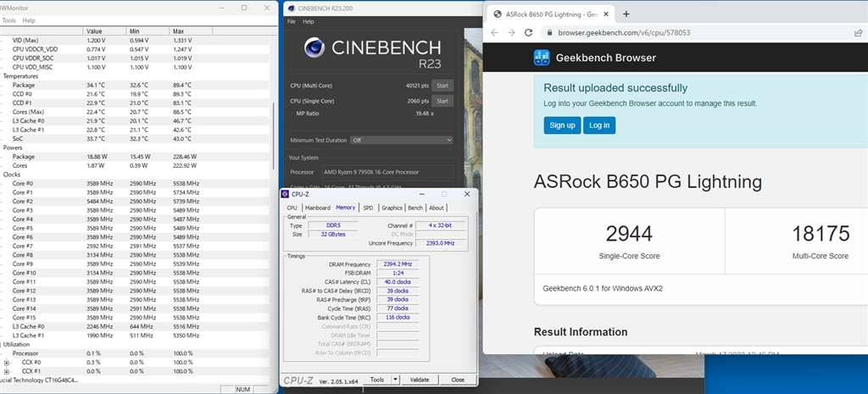Screen dimensions: 868x394
Task: Click the Validate button in CPU-Z
Action: point(420,380)
